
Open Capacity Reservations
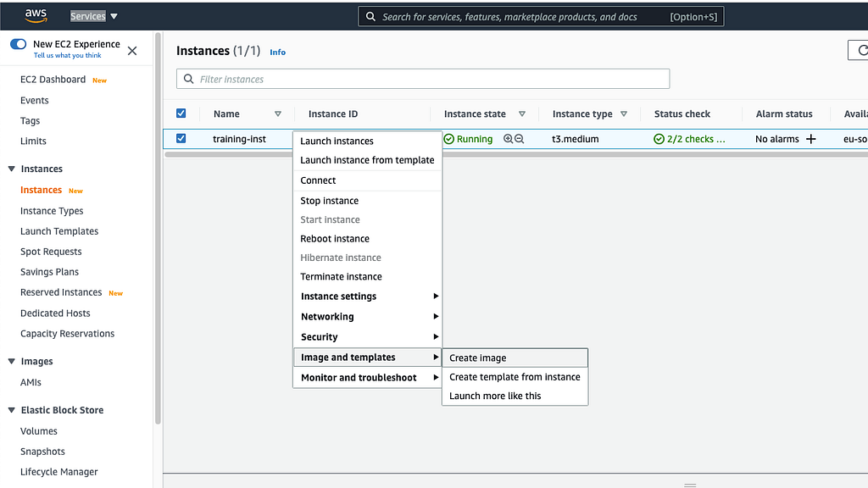pos(68,334)
